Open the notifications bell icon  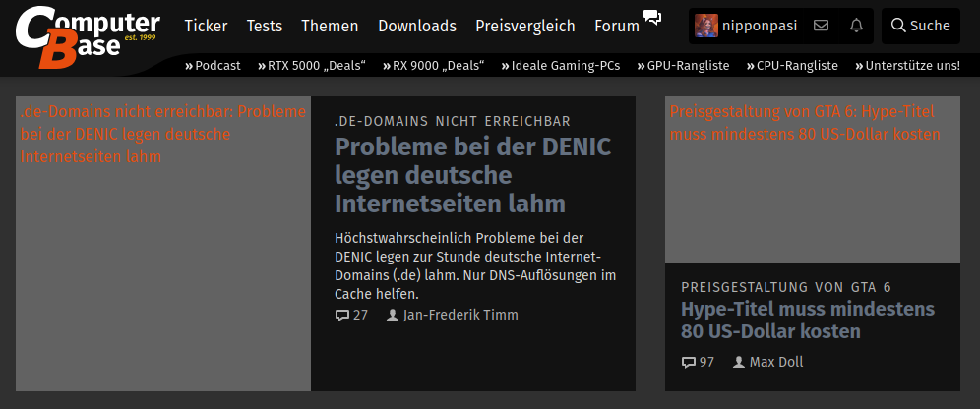tap(856, 26)
